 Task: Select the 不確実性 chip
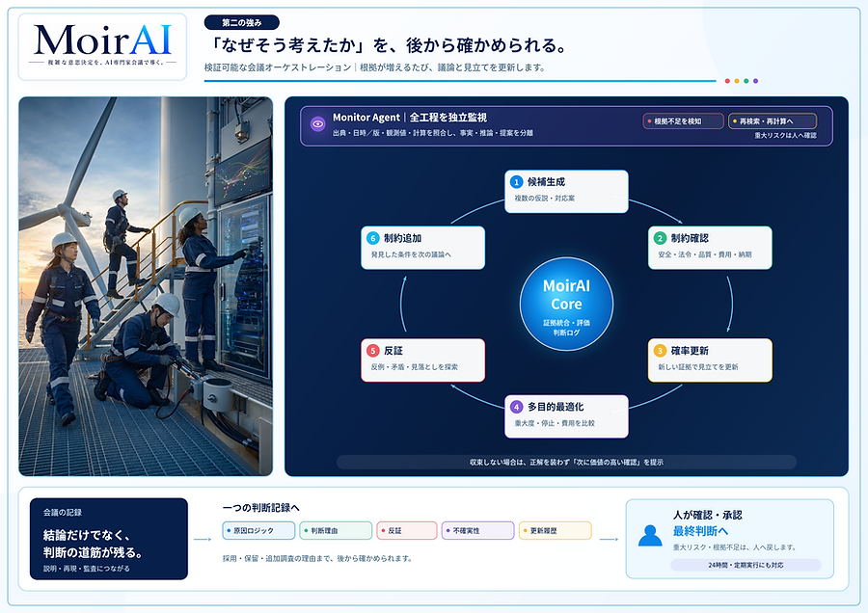click(478, 530)
